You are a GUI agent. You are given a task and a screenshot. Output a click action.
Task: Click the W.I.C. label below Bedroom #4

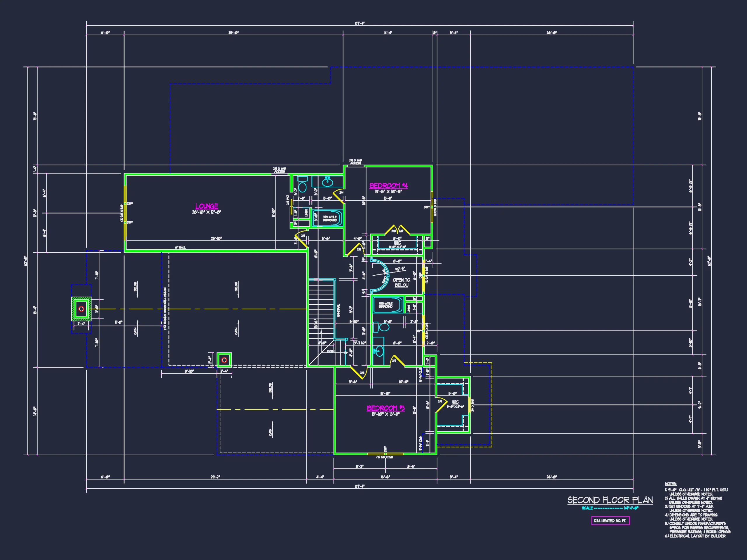point(397,243)
